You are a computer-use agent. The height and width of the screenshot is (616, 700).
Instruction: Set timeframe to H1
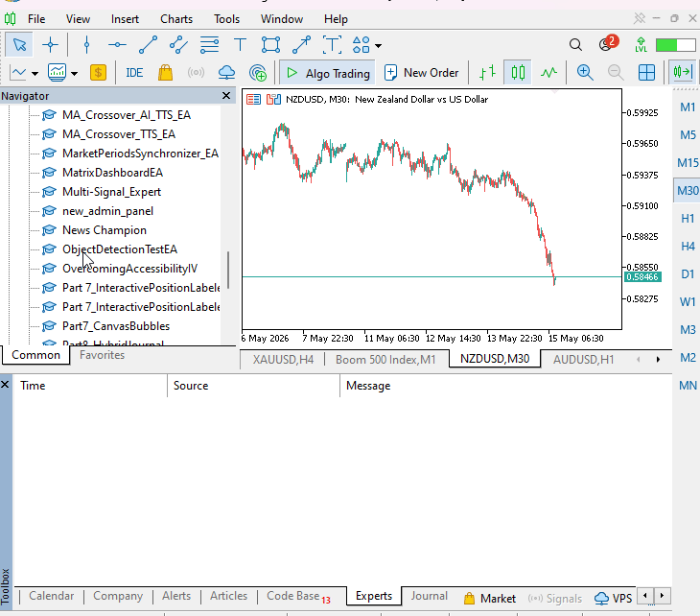(x=688, y=219)
